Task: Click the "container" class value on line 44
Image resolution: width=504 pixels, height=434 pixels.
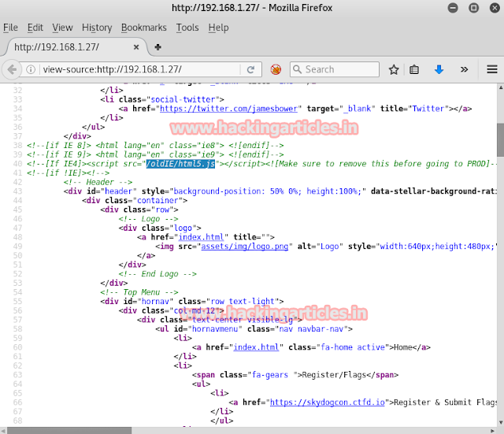Action: pyautogui.click(x=157, y=200)
